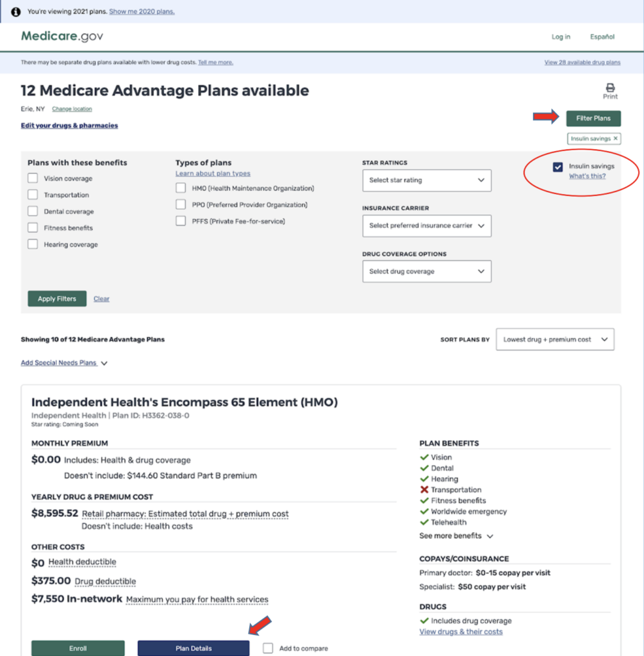Open the Sort Plans By dropdown
The height and width of the screenshot is (656, 644).
555,340
